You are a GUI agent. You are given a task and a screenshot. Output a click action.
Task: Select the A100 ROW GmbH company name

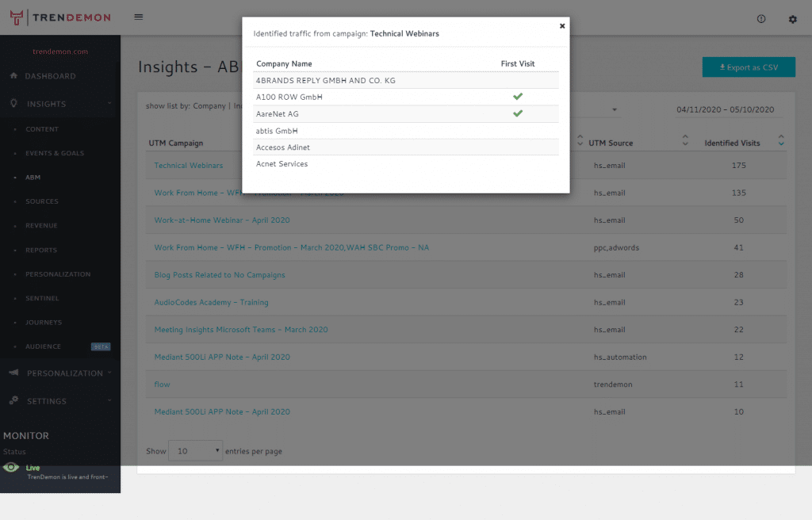coord(289,97)
